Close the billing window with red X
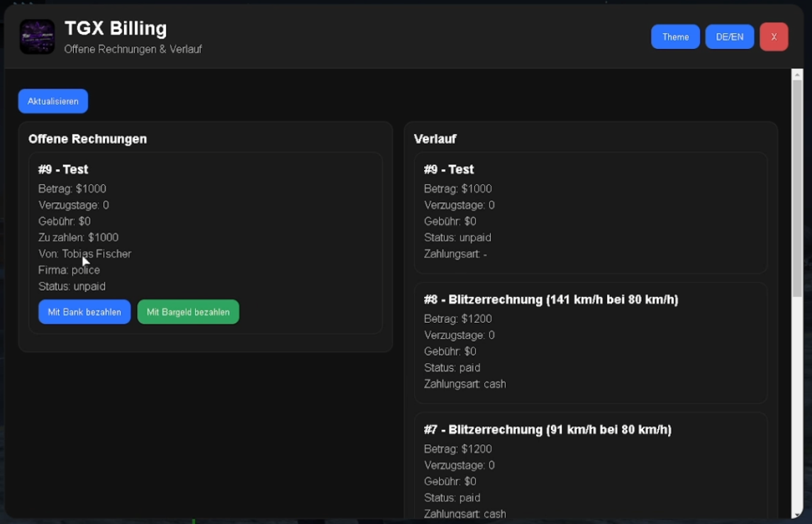812x524 pixels. tap(774, 37)
